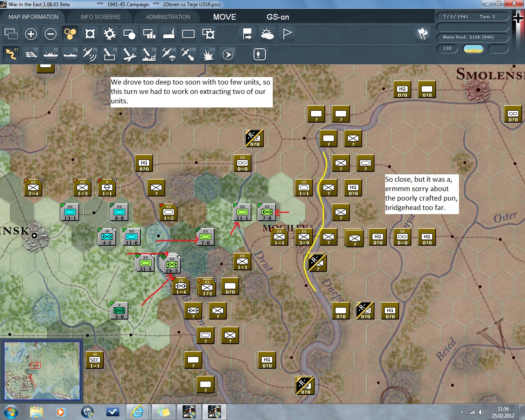Select the 4-2 cyan infantry regiment
The height and width of the screenshot is (420, 525).
click(x=107, y=237)
